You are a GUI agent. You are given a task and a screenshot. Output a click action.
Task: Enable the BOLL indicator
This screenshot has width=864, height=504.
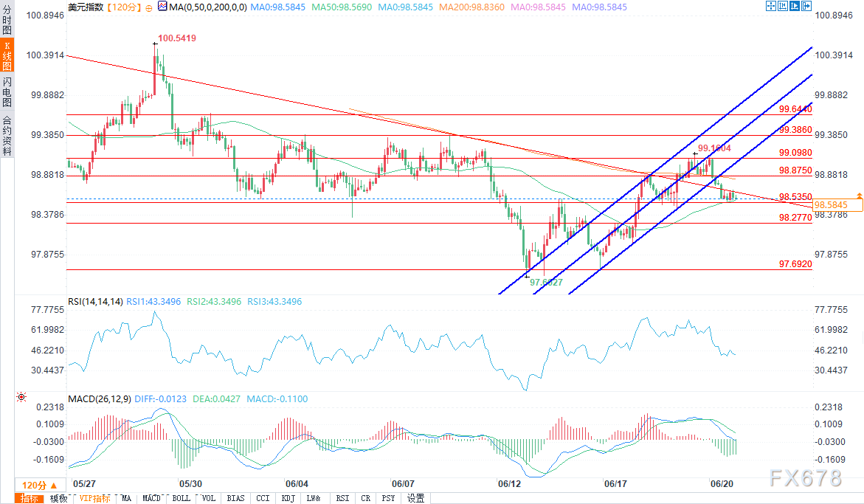click(x=181, y=498)
